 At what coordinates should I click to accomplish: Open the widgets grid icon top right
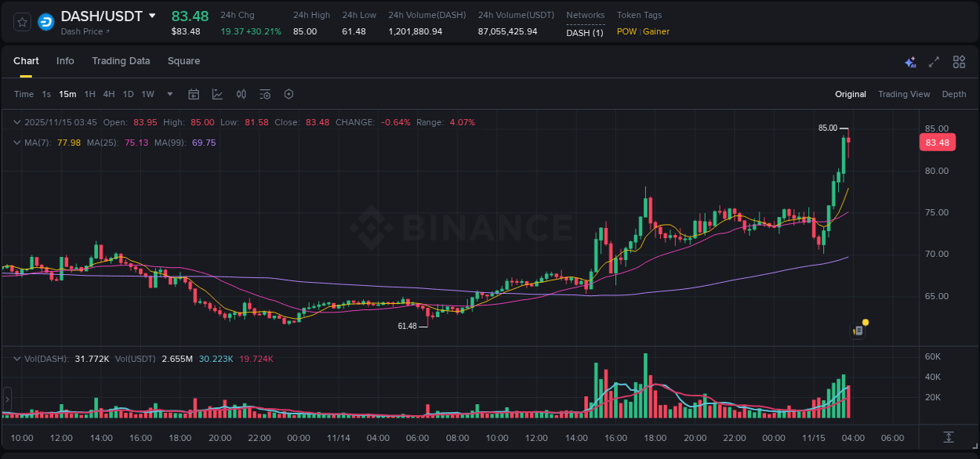pyautogui.click(x=957, y=61)
